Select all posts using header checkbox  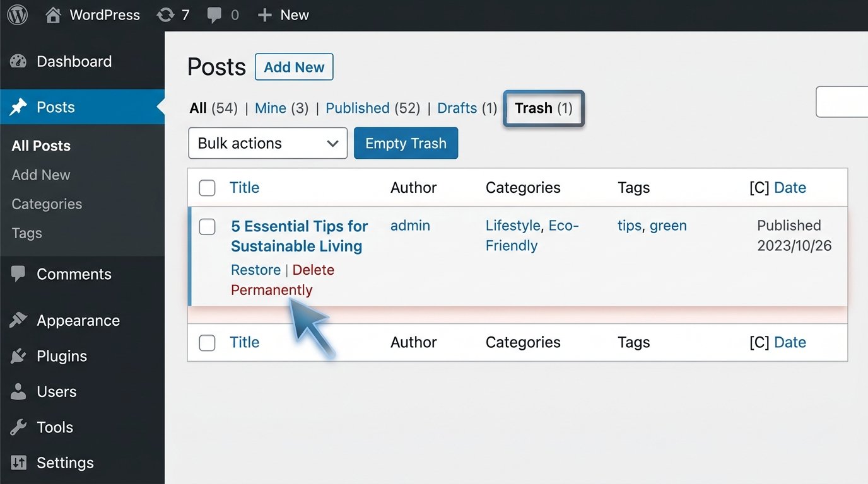coord(207,188)
